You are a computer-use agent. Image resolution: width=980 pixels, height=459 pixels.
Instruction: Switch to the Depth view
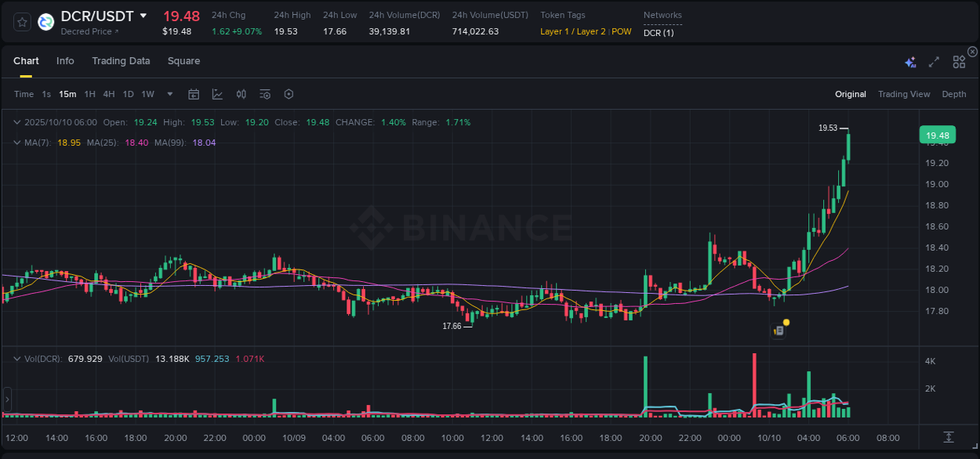953,94
